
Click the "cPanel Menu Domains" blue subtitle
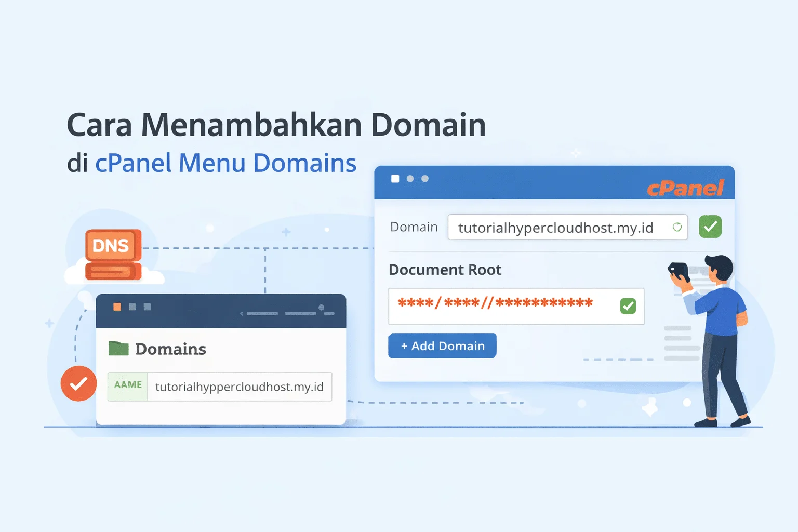pos(226,163)
